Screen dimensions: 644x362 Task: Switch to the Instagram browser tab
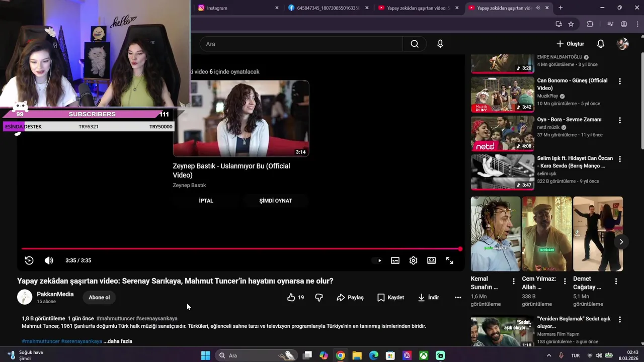pos(237,8)
